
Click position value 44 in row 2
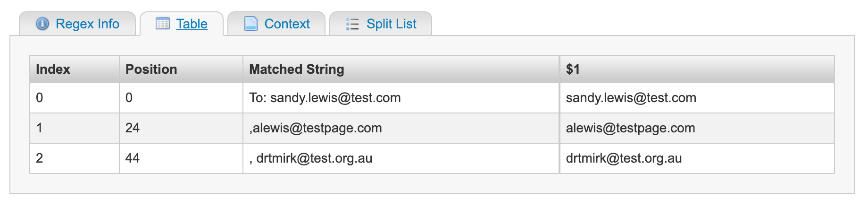133,158
